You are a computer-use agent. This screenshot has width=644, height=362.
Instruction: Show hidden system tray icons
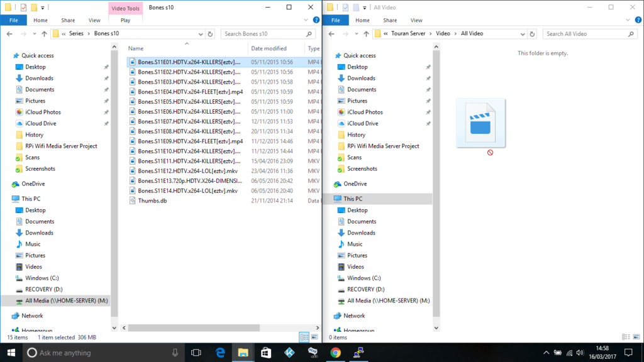[546, 353]
